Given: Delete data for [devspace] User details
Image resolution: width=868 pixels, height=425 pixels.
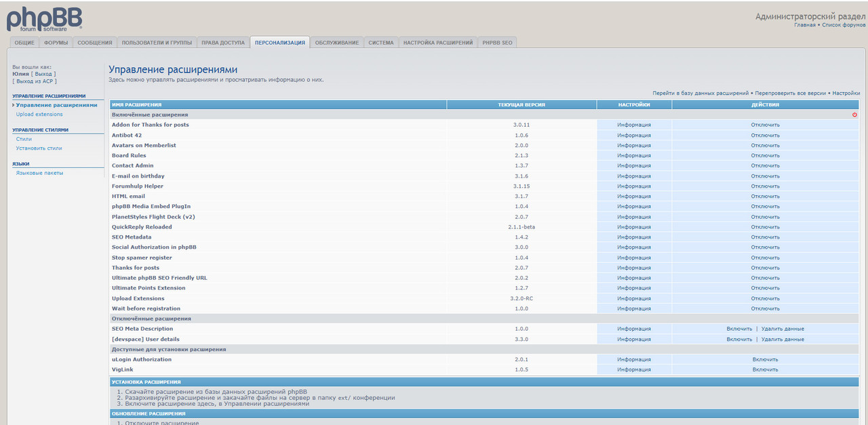Looking at the screenshot, I should [x=783, y=339].
